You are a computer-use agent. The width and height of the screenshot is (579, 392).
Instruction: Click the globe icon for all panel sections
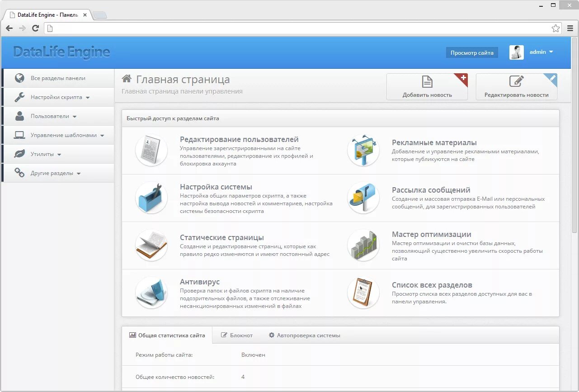(19, 78)
